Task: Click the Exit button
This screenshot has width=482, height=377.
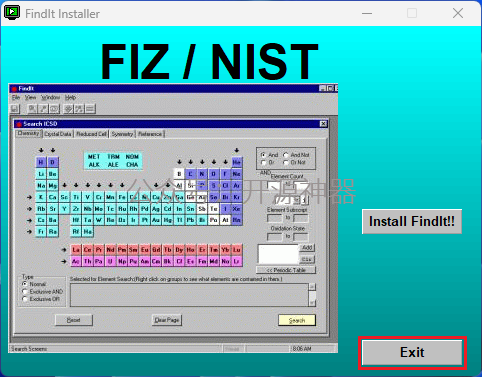Action: point(412,353)
